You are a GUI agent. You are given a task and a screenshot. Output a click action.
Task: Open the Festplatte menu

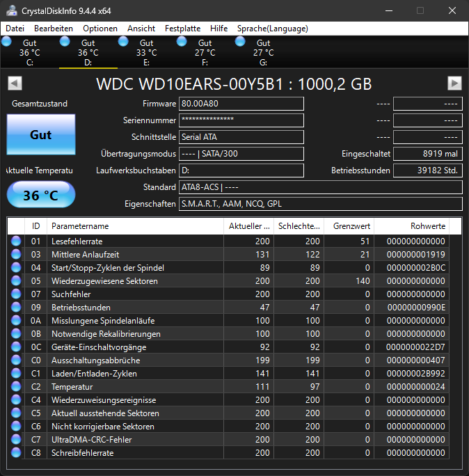tap(182, 29)
